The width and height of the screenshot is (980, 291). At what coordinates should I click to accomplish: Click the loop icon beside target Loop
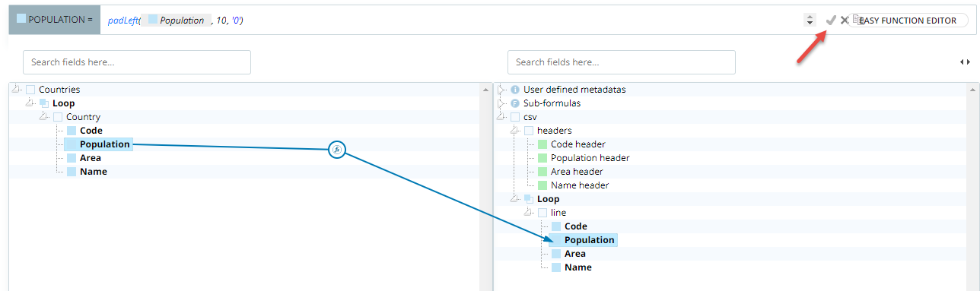pos(529,199)
